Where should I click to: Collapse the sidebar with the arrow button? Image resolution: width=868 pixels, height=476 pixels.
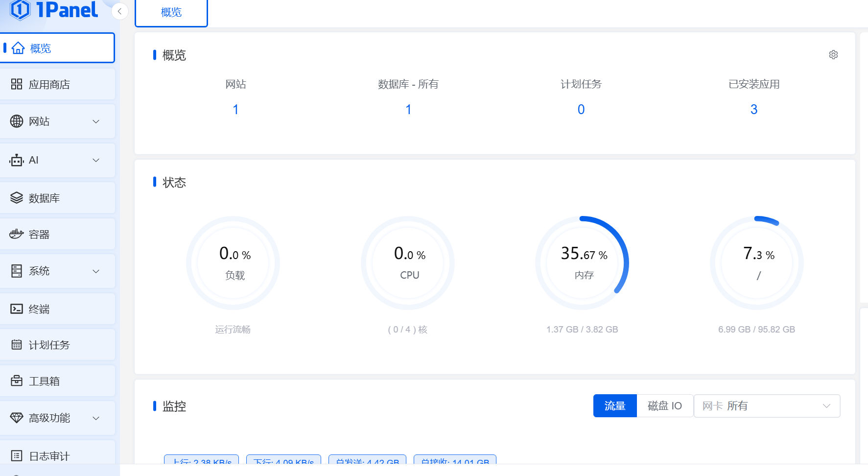click(x=119, y=11)
